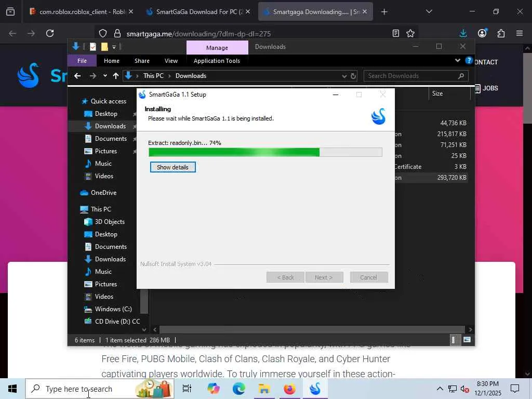Open Firefox View icon at top left
Viewport: 532px width, 399px height.
point(10,11)
